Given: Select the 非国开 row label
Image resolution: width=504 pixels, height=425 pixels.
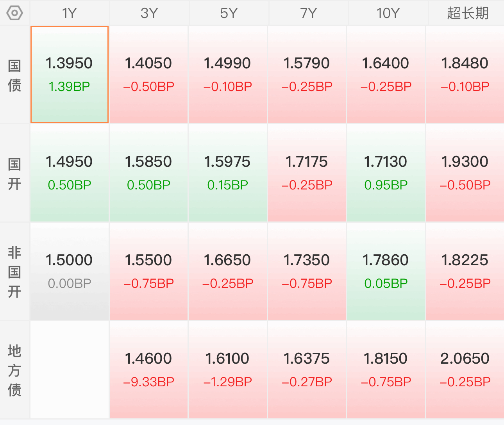Looking at the screenshot, I should [x=14, y=272].
